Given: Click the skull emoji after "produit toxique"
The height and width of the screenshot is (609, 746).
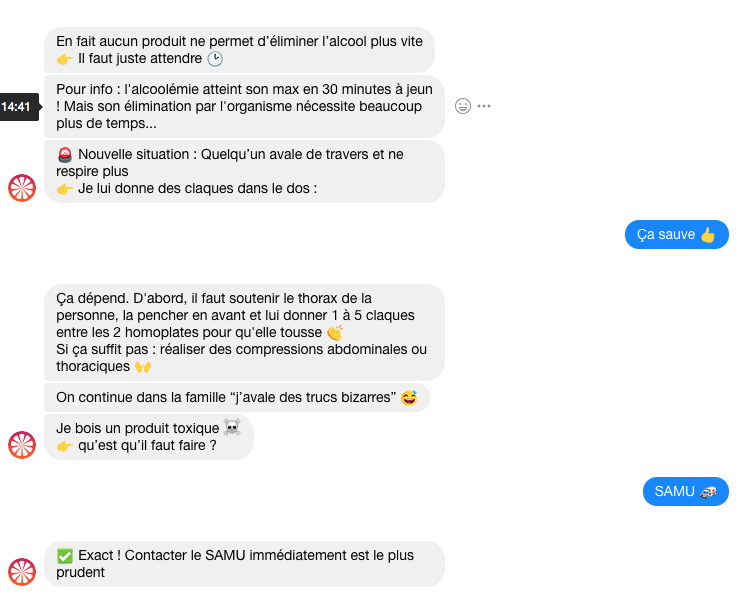Looking at the screenshot, I should tap(232, 428).
